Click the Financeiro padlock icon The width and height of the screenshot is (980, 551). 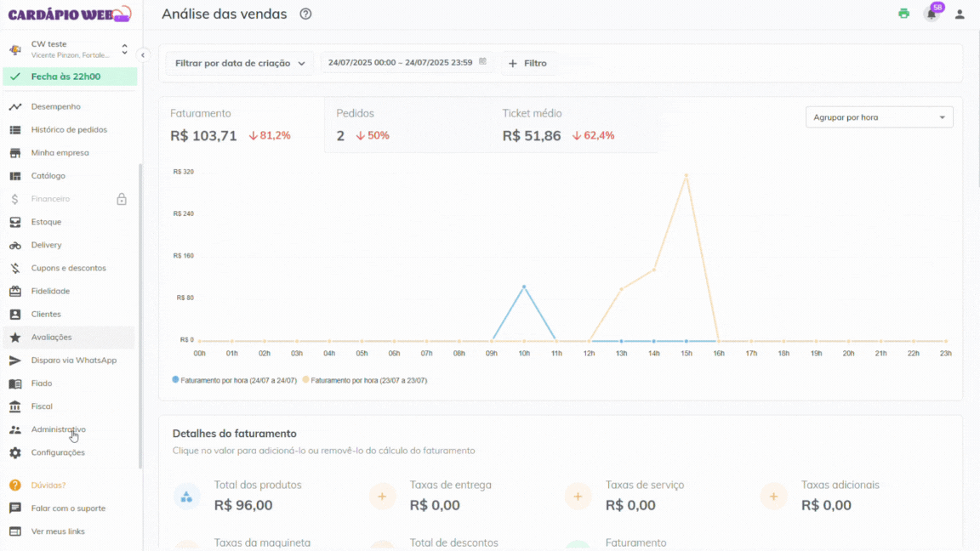[122, 199]
